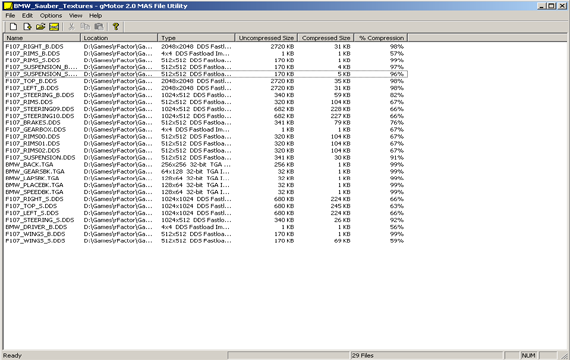Screen dimensions: 570x360
Task: Click the 82% compression value
Action: click(397, 95)
